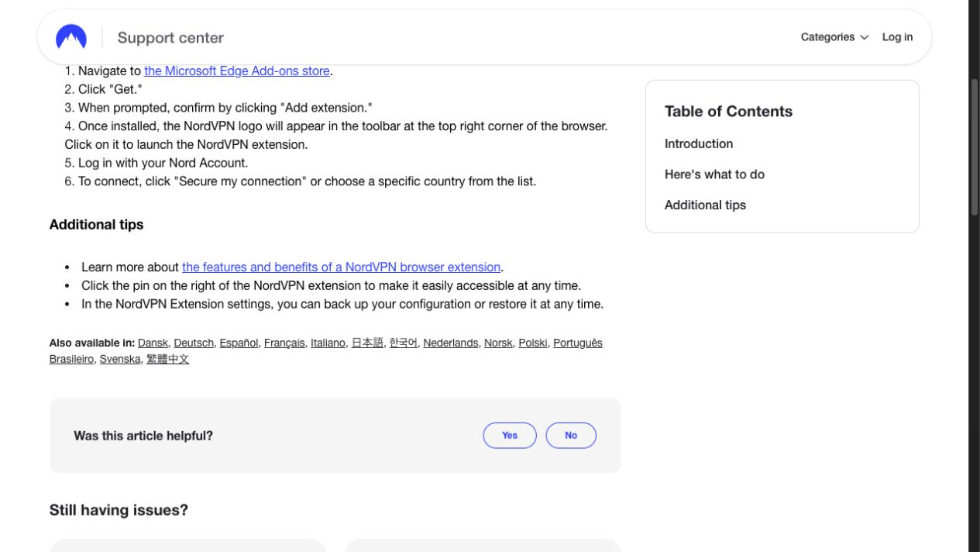Jump to Additional tips in Table of Contents
The width and height of the screenshot is (980, 552).
705,205
